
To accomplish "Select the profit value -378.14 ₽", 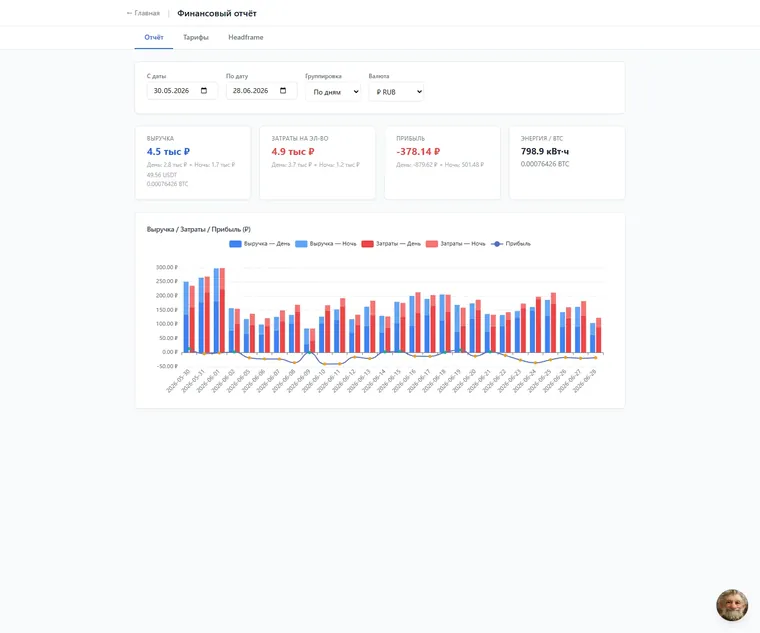I will (418, 152).
